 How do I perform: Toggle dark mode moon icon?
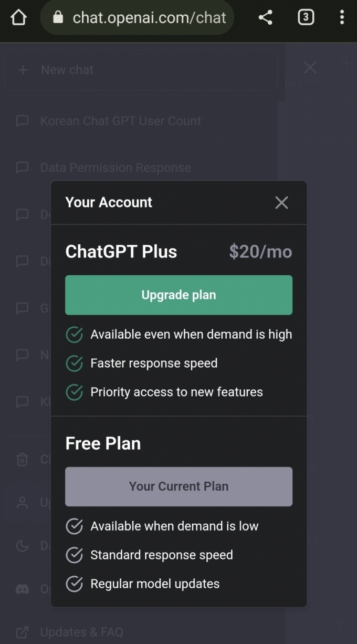tap(22, 546)
